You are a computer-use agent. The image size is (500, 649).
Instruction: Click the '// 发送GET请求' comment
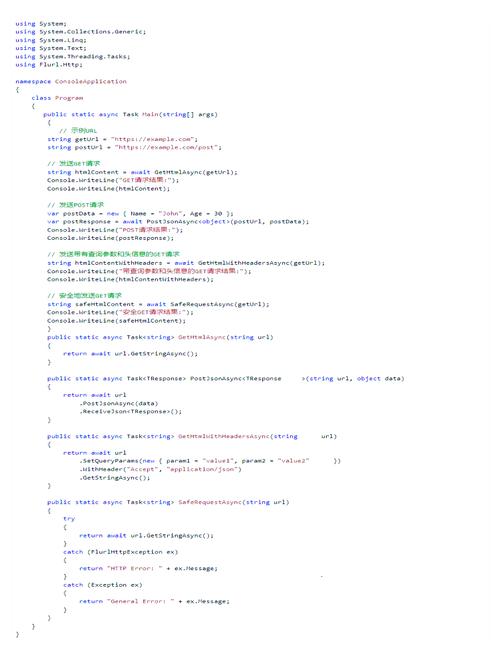(x=74, y=163)
